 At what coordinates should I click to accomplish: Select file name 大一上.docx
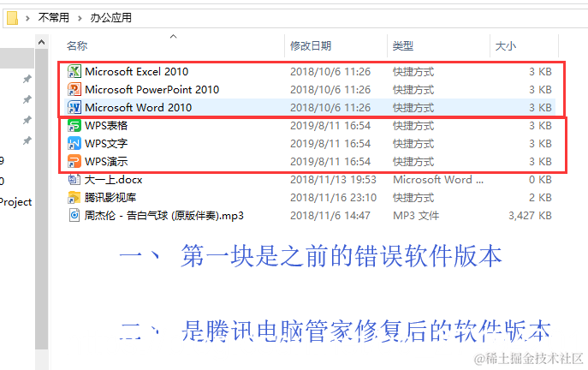(113, 179)
